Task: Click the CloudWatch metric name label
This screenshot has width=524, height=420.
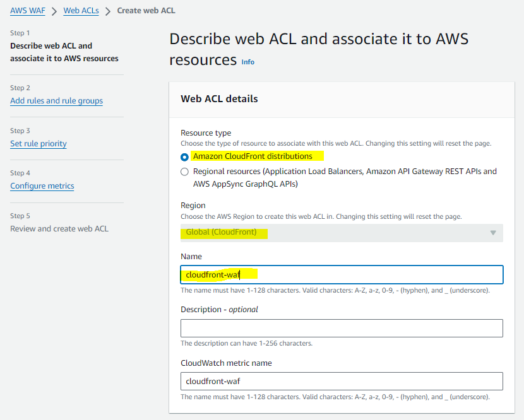Action: tap(226, 363)
